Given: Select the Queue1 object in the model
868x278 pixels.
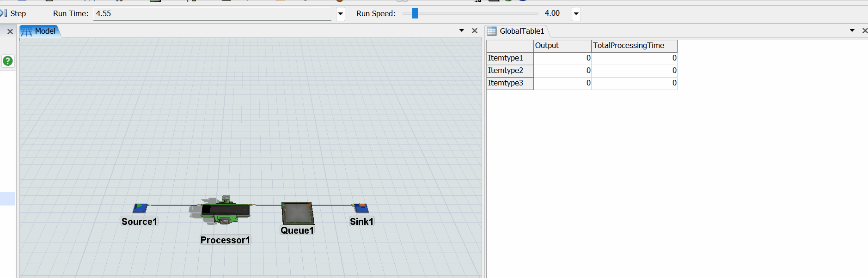Looking at the screenshot, I should [x=298, y=213].
